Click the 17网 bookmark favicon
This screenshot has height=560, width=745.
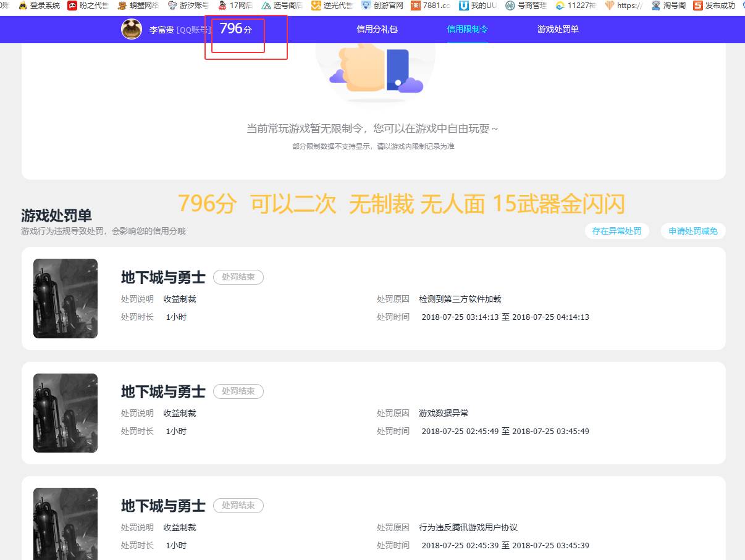click(222, 6)
